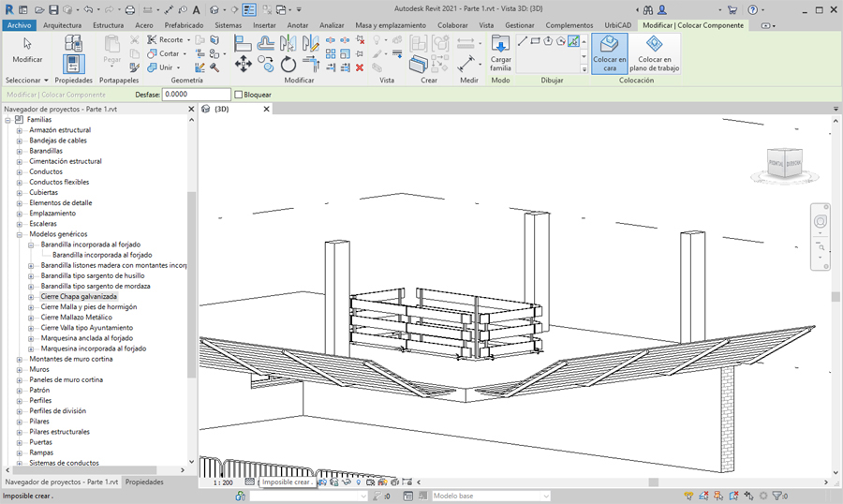Collapse the Modelos genéricos tree node
This screenshot has height=504, width=843.
20,234
